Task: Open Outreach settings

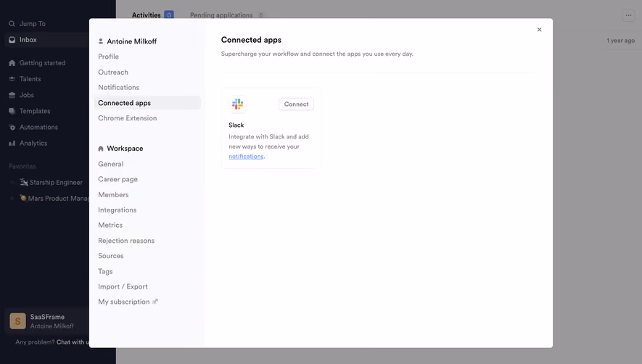Action: [x=113, y=72]
